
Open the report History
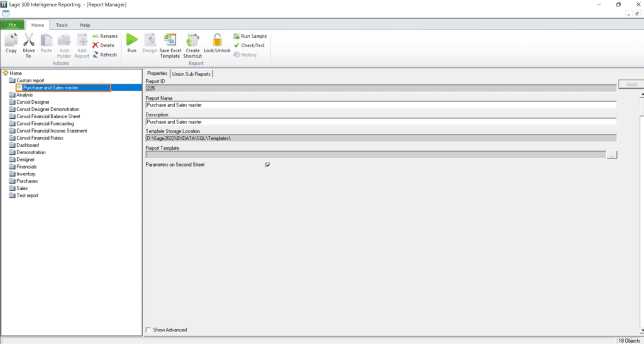(x=245, y=55)
